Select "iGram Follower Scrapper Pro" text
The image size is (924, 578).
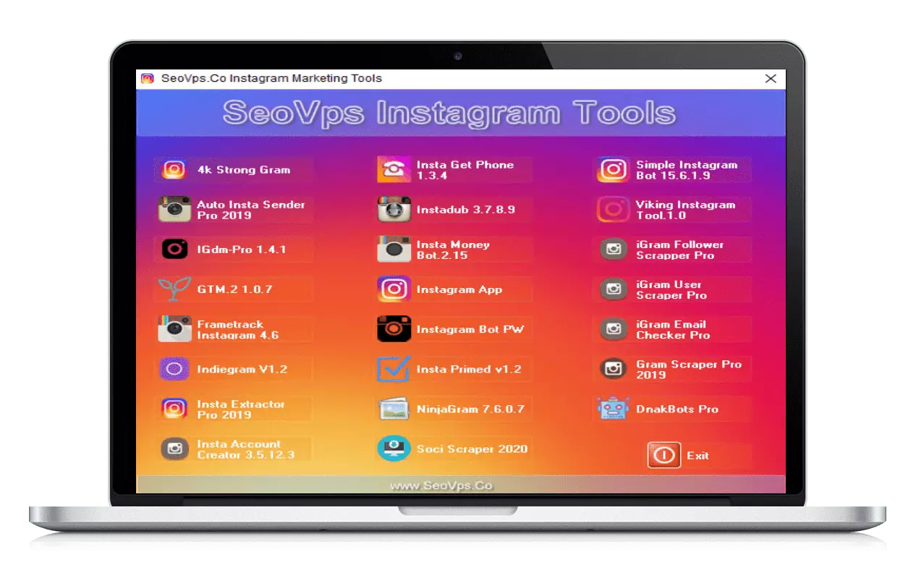pyautogui.click(x=680, y=250)
